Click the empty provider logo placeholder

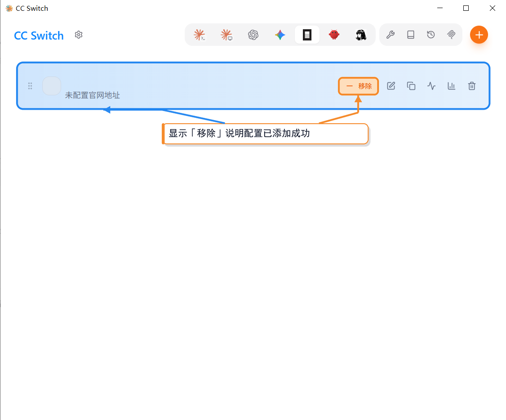[x=52, y=86]
